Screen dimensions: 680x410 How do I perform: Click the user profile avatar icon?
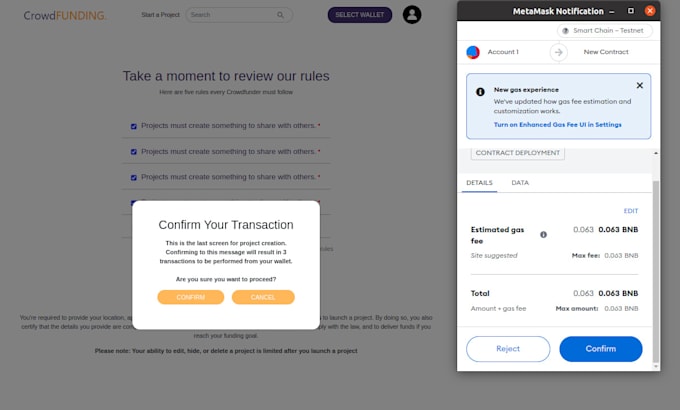coord(412,15)
